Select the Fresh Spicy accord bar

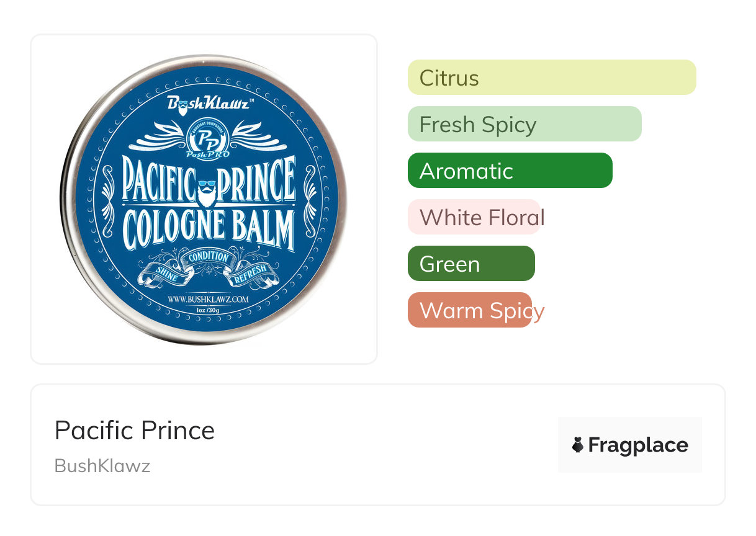[x=524, y=124]
